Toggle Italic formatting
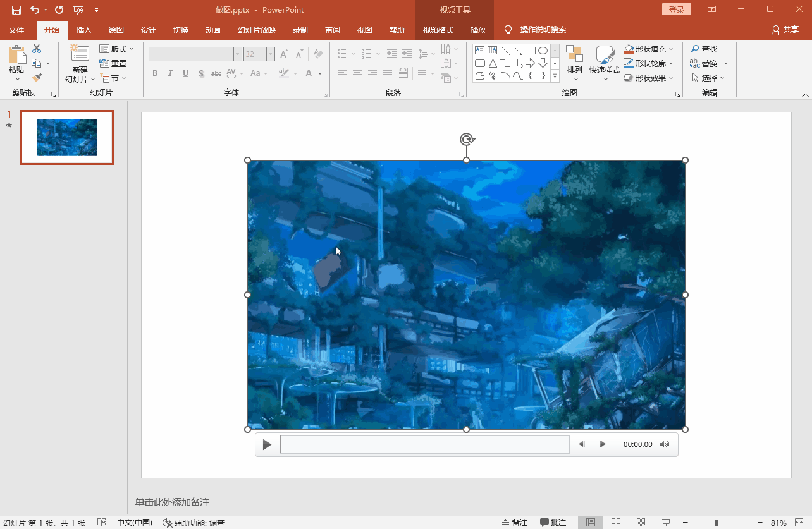 click(x=170, y=73)
